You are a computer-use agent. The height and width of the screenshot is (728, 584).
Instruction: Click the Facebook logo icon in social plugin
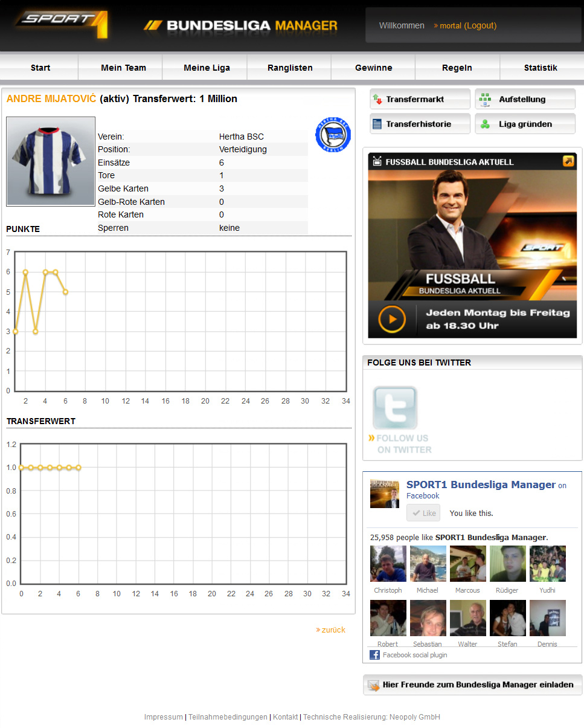pos(374,655)
